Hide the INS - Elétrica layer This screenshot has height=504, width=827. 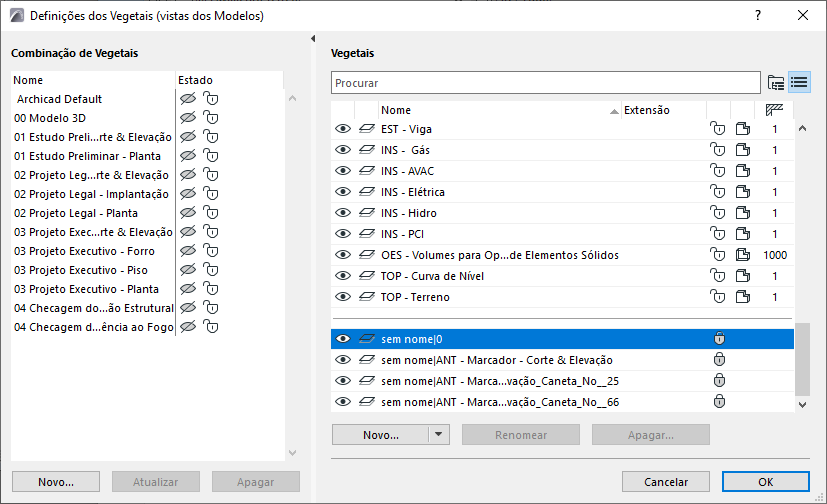click(x=343, y=192)
